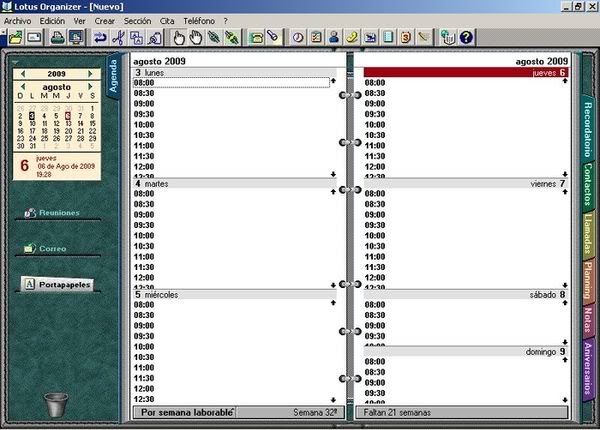Image resolution: width=600 pixels, height=430 pixels.
Task: Click the monitor print preview icon
Action: (76, 37)
